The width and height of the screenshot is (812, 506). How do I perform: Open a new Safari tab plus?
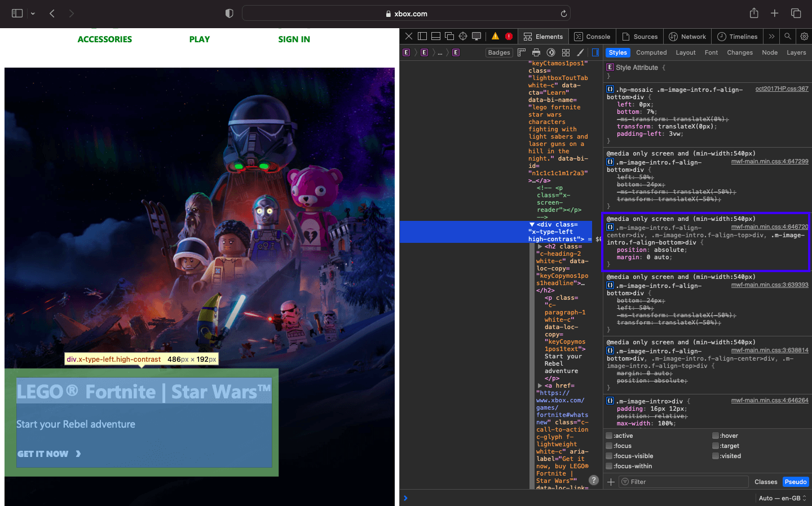pyautogui.click(x=775, y=14)
